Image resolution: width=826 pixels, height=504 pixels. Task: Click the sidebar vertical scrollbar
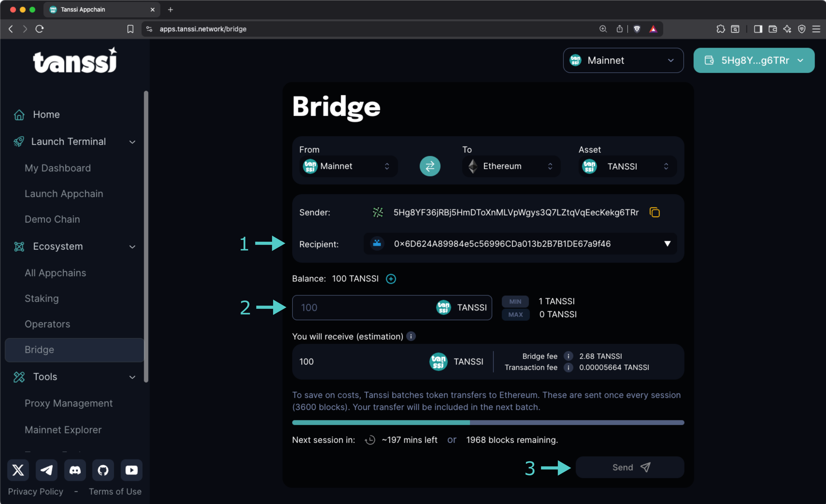point(146,236)
